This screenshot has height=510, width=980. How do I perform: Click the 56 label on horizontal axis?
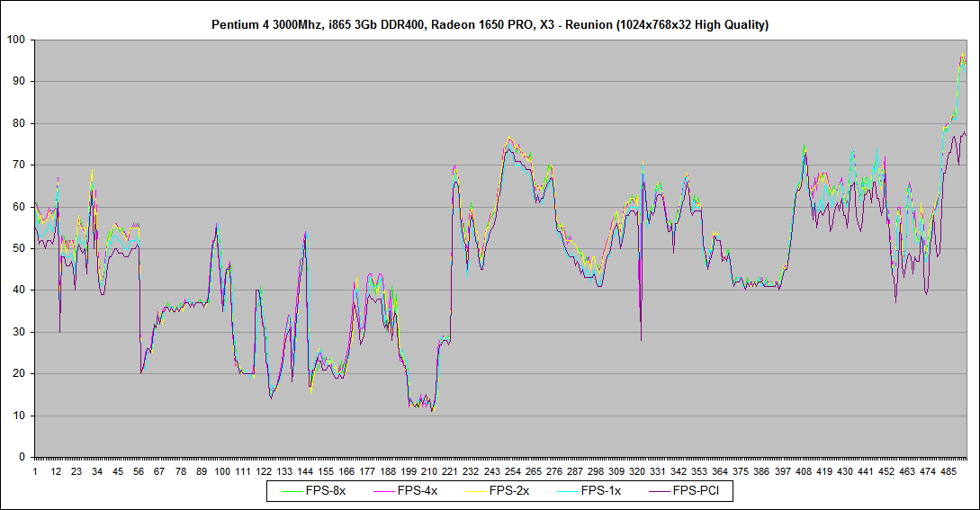tap(139, 472)
